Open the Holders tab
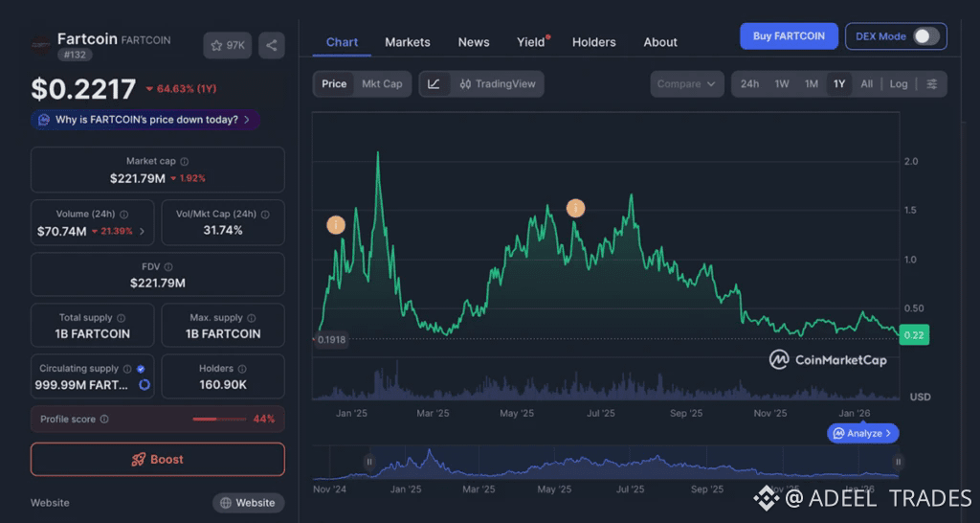The image size is (980, 523). tap(593, 42)
